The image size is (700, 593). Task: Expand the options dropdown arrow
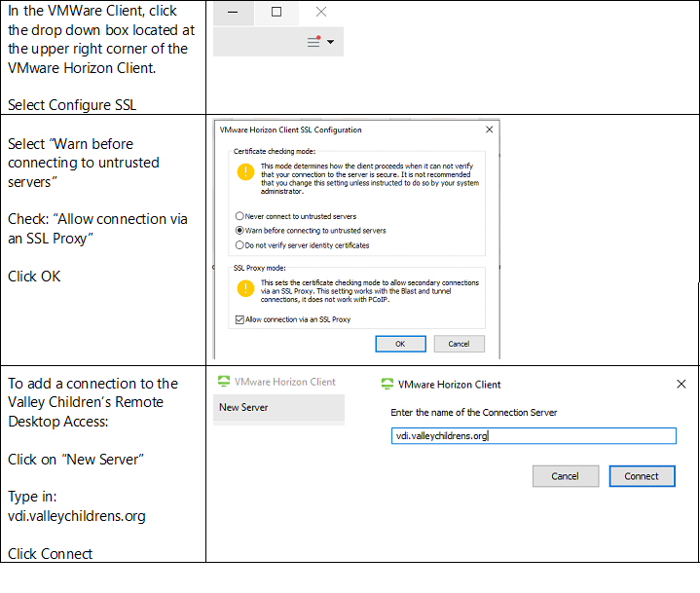click(330, 42)
